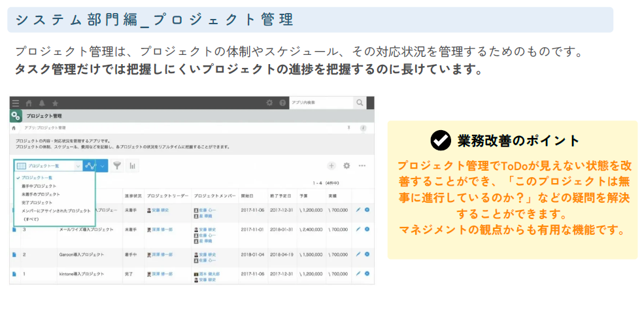644x325 pixels.
Task: Click the kintone導入プロジェクト name cell
Action: 82,274
